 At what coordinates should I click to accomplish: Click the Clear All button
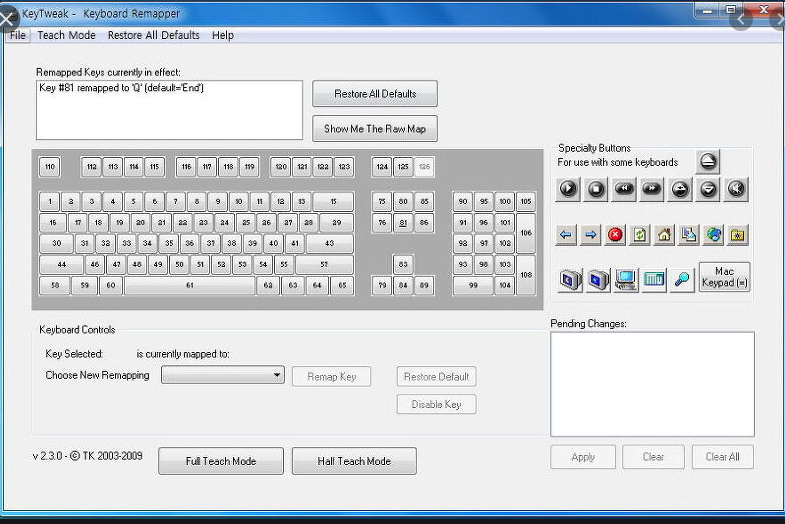coord(722,456)
